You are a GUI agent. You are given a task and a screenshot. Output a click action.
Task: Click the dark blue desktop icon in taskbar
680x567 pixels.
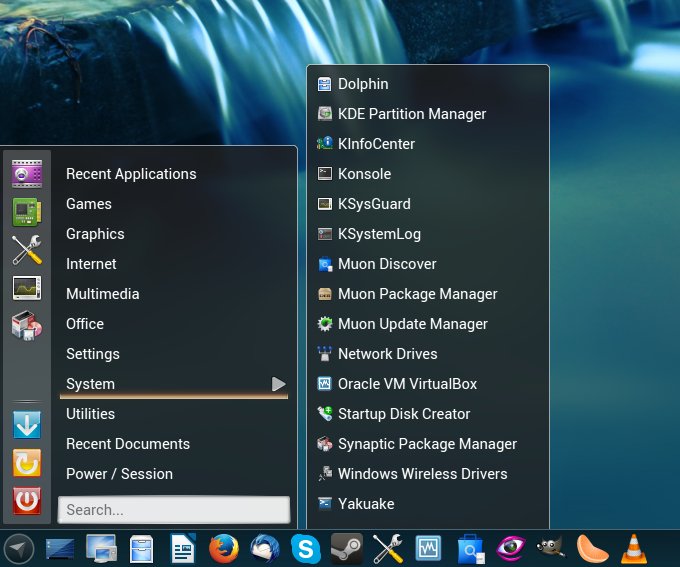click(60, 549)
